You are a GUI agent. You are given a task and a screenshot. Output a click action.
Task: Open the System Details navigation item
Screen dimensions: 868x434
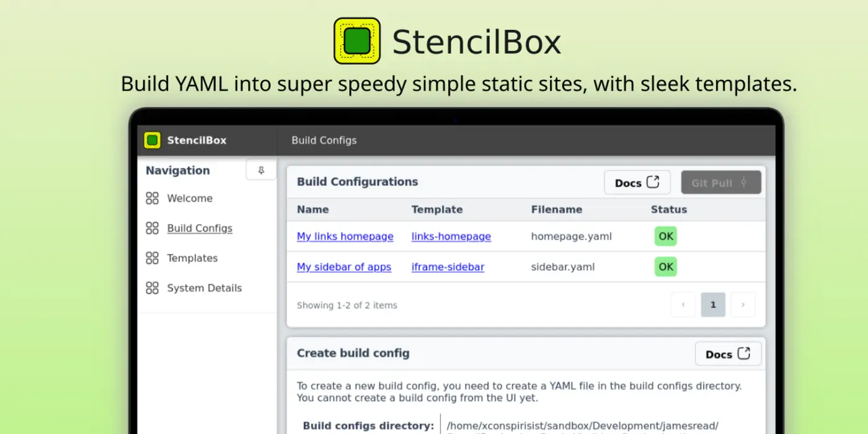tap(204, 288)
